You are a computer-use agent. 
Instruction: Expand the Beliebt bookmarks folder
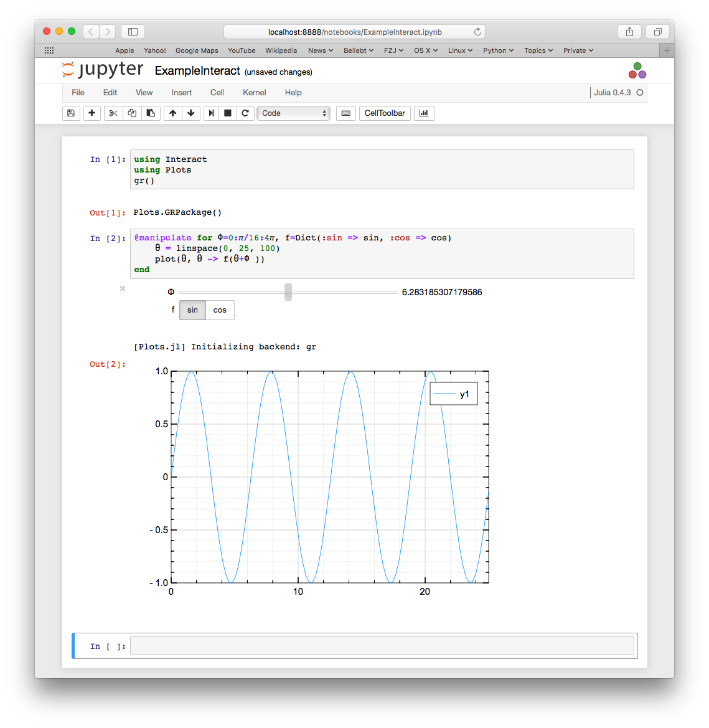(x=359, y=50)
